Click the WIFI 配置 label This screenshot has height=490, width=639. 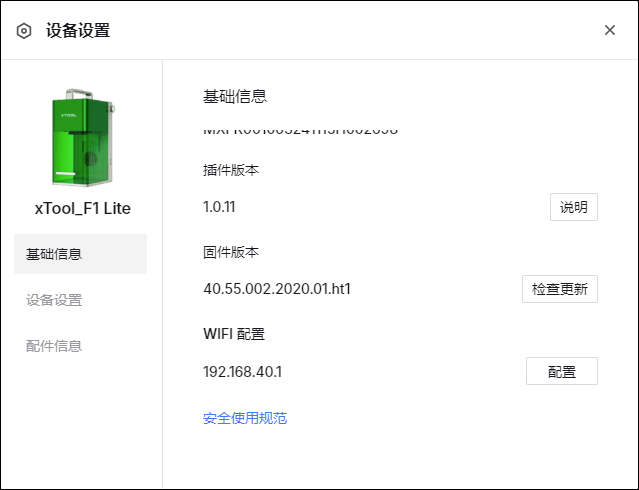coord(234,334)
